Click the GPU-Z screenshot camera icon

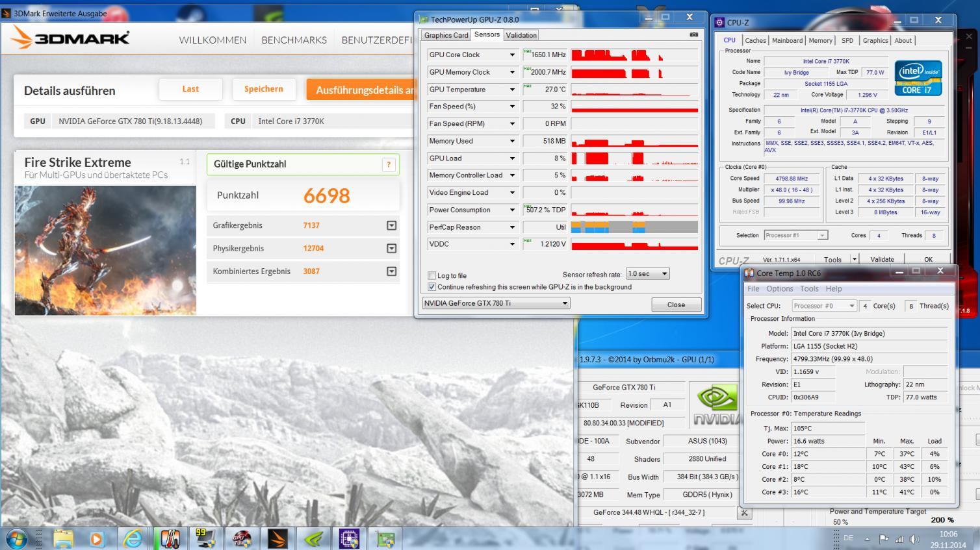[693, 34]
